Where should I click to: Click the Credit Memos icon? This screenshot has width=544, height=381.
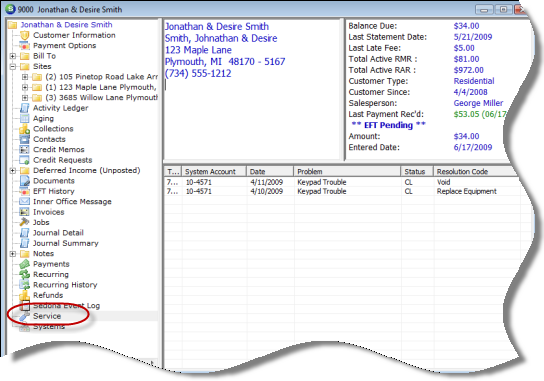click(24, 150)
